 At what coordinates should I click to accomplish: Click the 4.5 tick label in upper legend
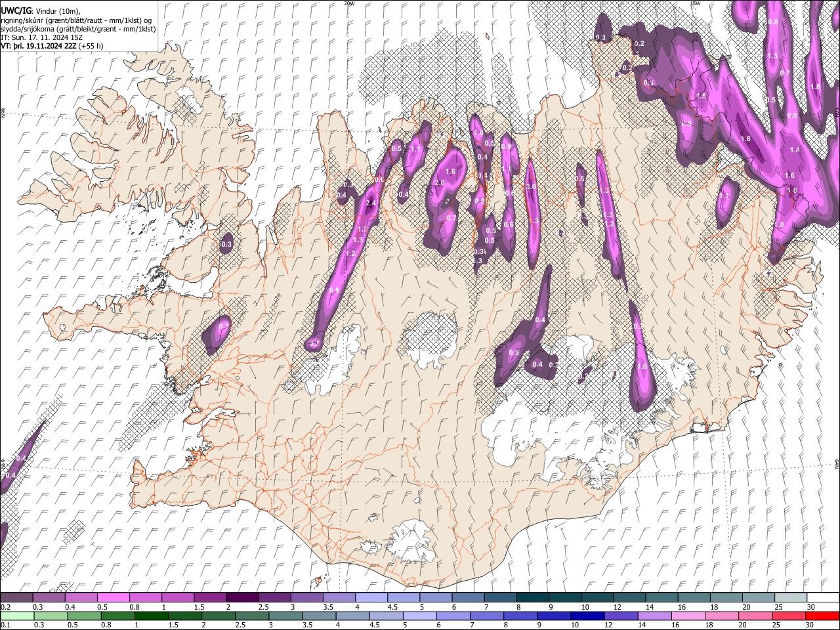(x=392, y=607)
